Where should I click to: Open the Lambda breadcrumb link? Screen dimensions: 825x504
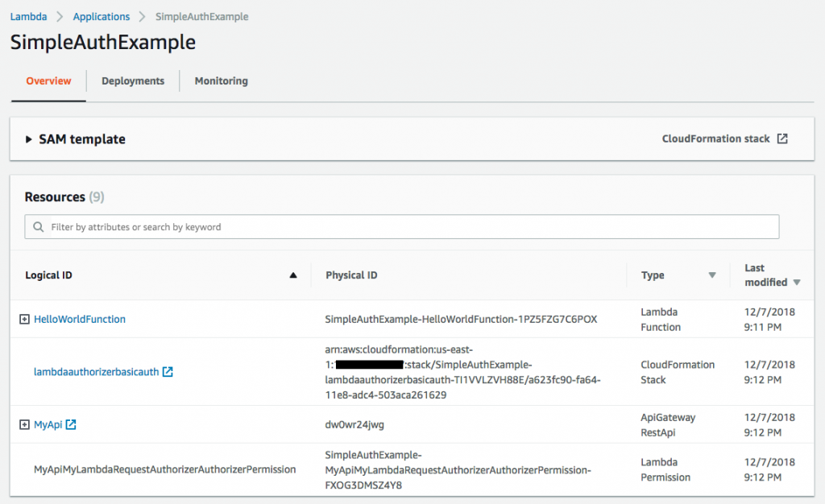click(28, 16)
